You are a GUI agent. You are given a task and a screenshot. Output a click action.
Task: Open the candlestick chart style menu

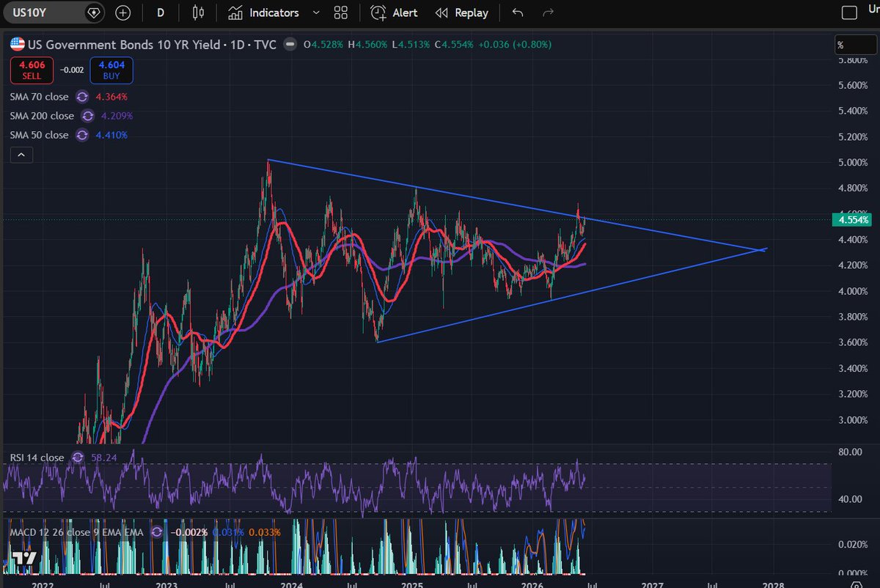[197, 12]
